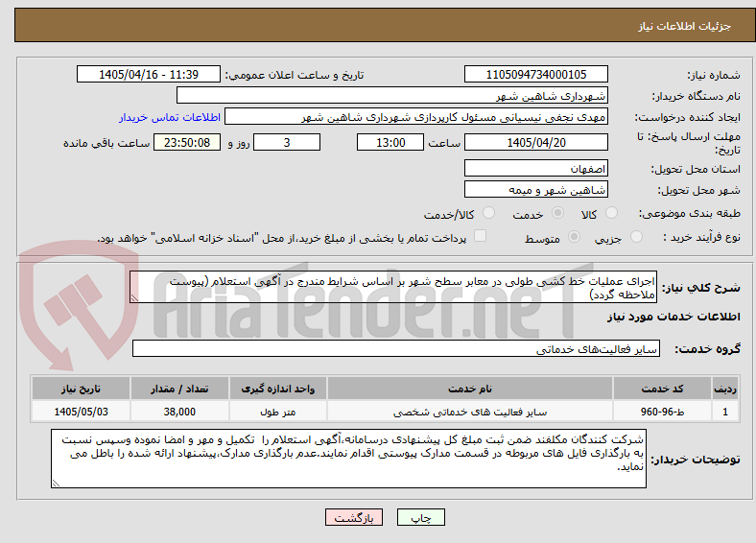Click the requester field مهدی نجفی نیسیانی
The height and width of the screenshot is (543, 756).
(x=416, y=117)
